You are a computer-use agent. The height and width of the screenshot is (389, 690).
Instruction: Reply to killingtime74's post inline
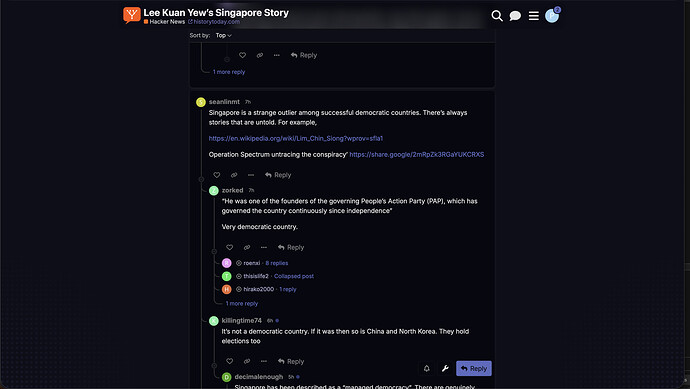(291, 361)
